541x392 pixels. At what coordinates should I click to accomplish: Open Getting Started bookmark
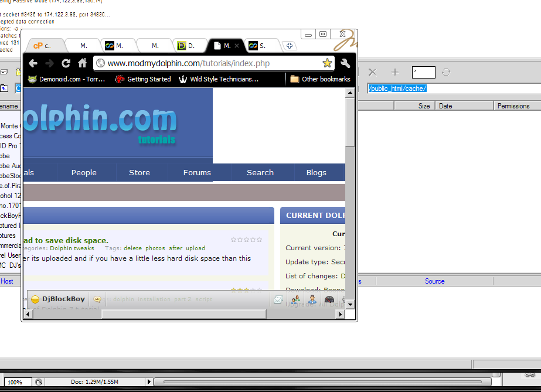143,79
